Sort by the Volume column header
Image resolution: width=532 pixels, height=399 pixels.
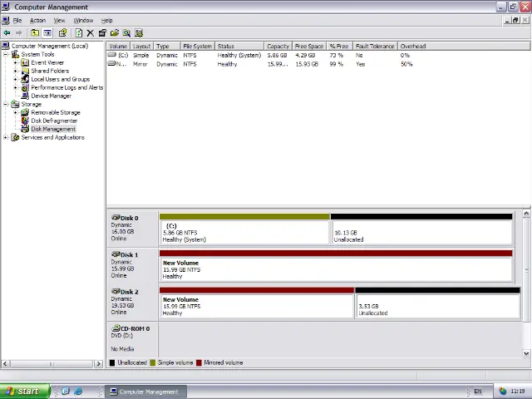pyautogui.click(x=118, y=47)
